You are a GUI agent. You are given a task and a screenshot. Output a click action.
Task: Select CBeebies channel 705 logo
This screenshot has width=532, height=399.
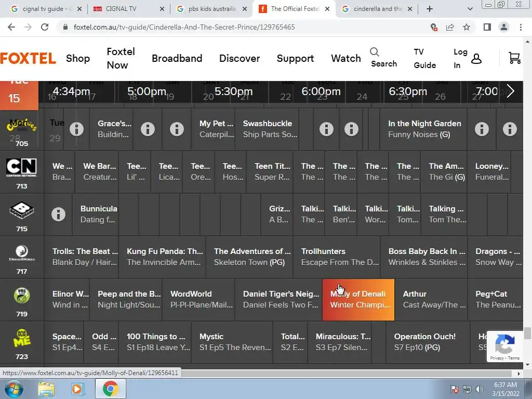[x=22, y=126]
